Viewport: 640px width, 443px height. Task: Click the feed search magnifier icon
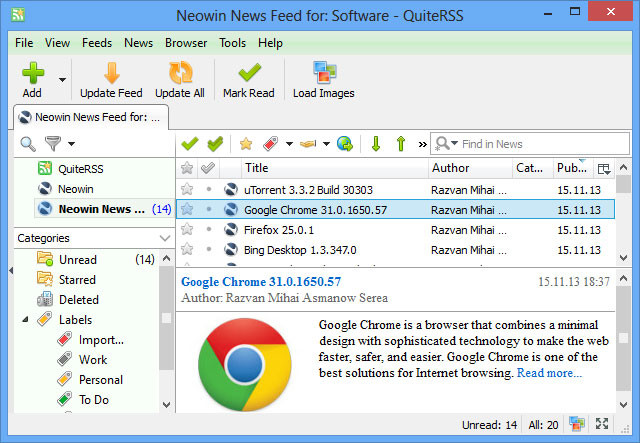tap(28, 144)
